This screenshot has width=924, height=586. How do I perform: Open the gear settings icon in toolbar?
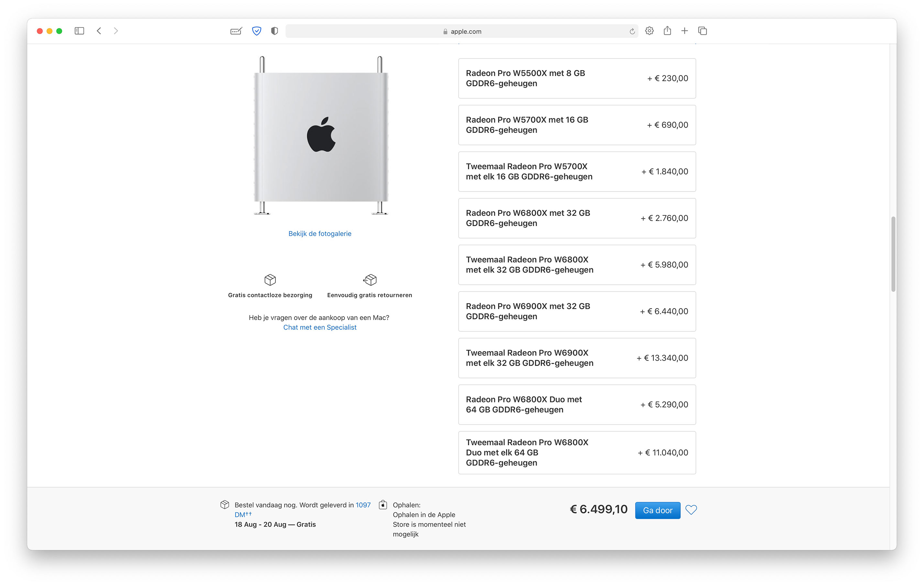(649, 31)
